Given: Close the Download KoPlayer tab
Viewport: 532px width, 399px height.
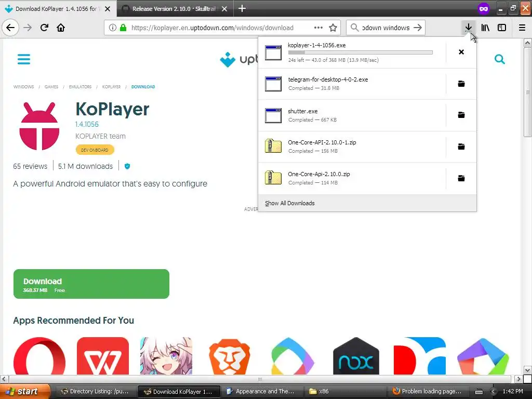Looking at the screenshot, I should click(108, 9).
